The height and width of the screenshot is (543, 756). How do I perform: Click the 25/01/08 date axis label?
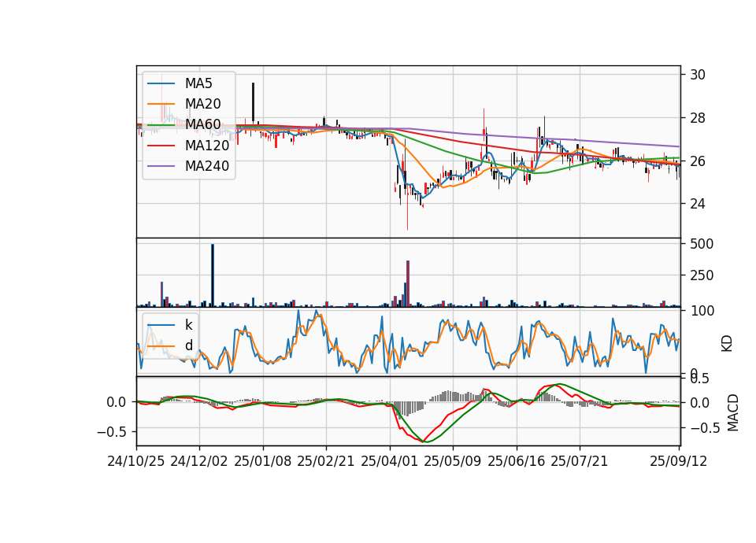tap(263, 461)
